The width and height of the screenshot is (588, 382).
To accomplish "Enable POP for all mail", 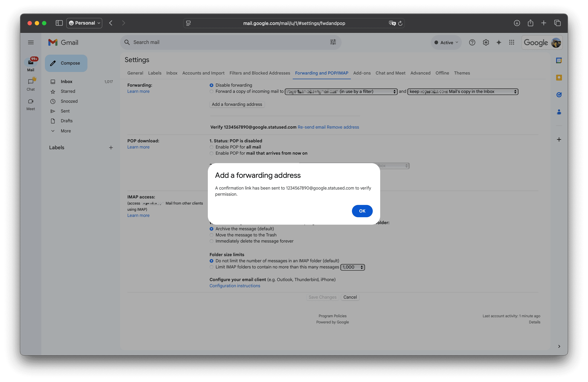I will pyautogui.click(x=211, y=147).
